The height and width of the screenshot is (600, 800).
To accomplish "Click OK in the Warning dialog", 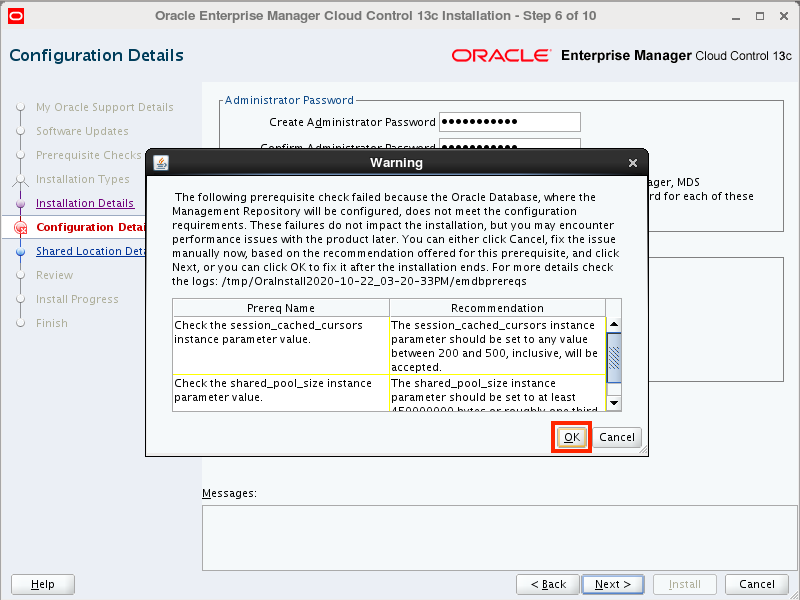I will coord(571,437).
